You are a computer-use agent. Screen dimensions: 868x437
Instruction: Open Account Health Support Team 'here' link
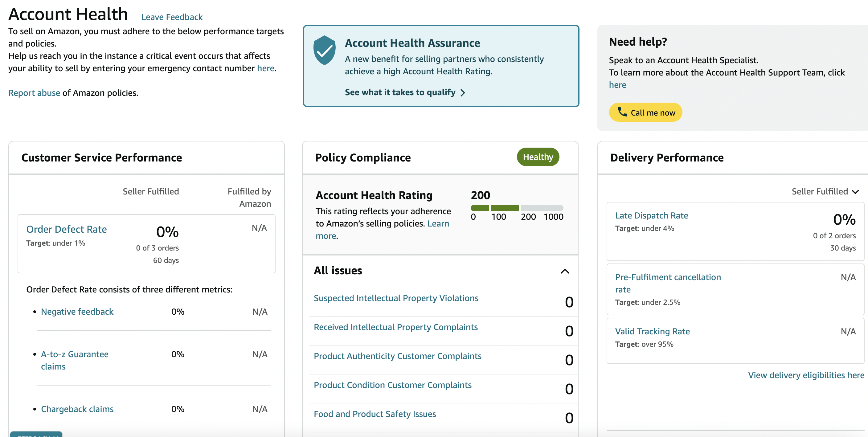pyautogui.click(x=617, y=85)
